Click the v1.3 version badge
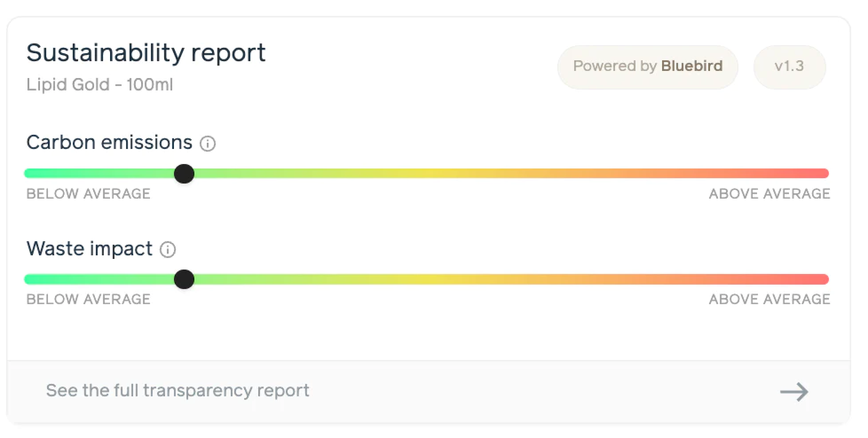Image resolution: width=868 pixels, height=438 pixels. (789, 66)
